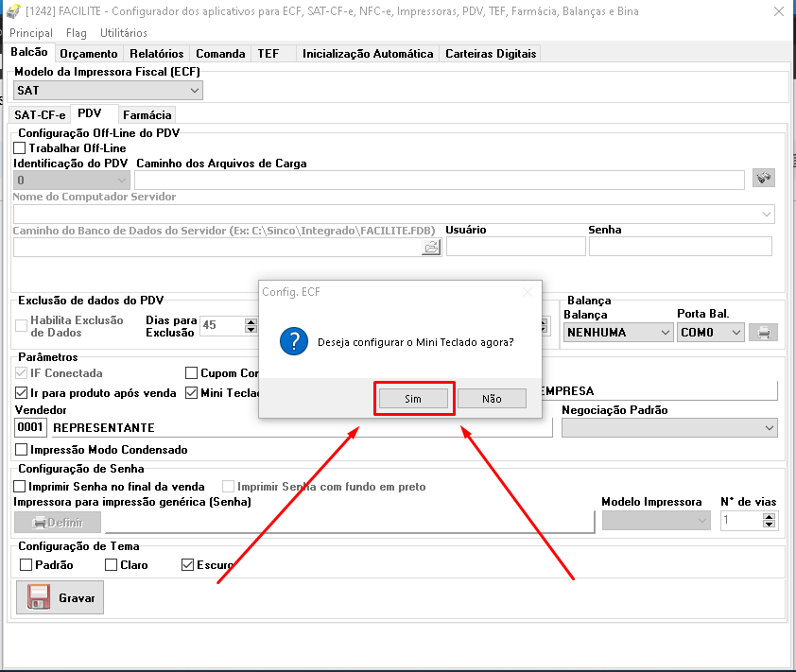The image size is (796, 672).
Task: Decrease Dias para Exclusão value
Action: tap(251, 330)
